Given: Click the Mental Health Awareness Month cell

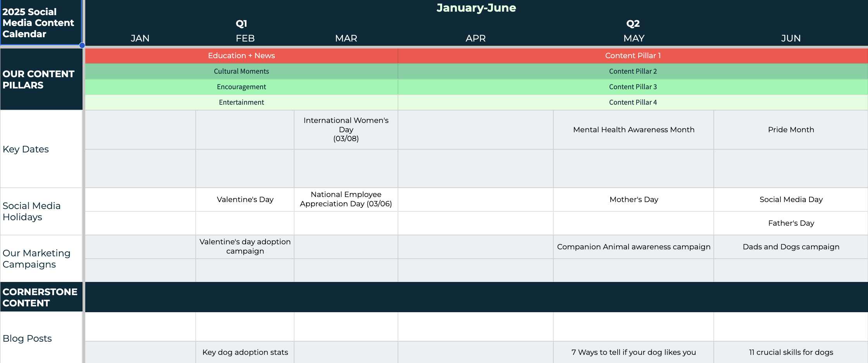Looking at the screenshot, I should (x=633, y=130).
